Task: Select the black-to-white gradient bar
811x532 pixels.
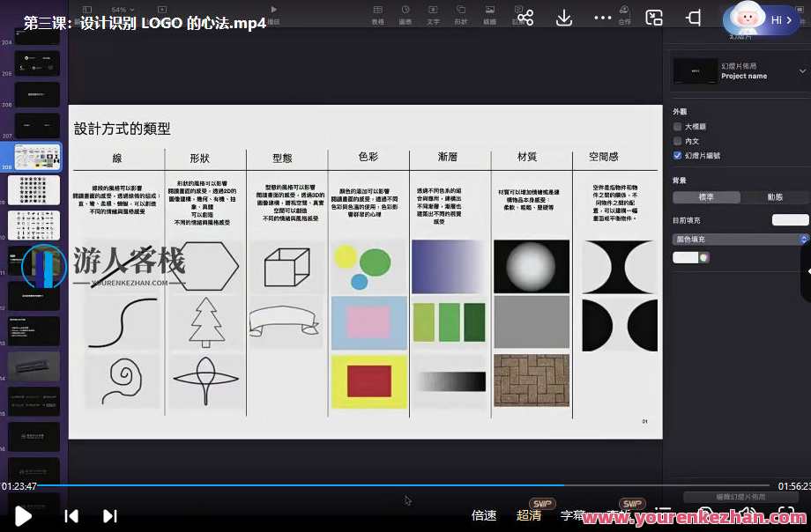Action: coord(451,381)
